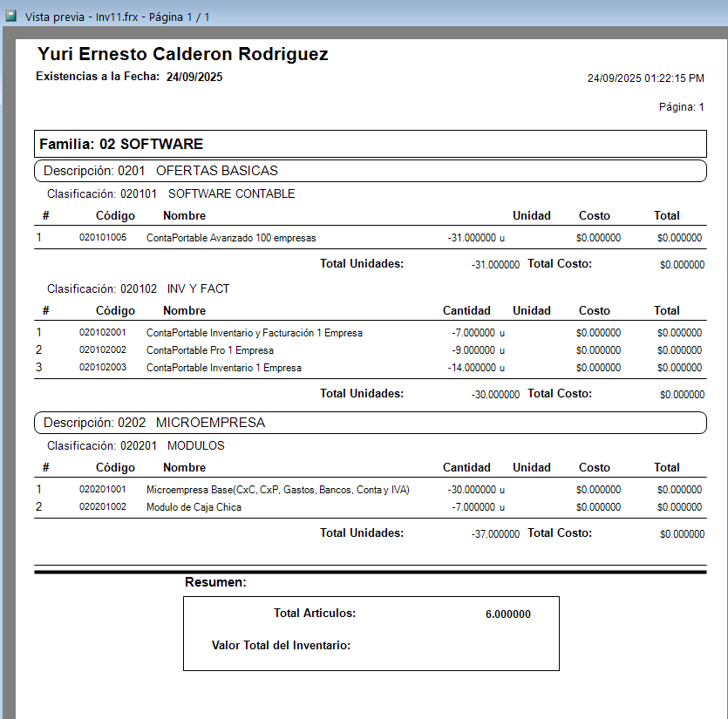Click the Clasificación 020102 INV Y FACT line
The height and width of the screenshot is (719, 728).
(x=138, y=288)
